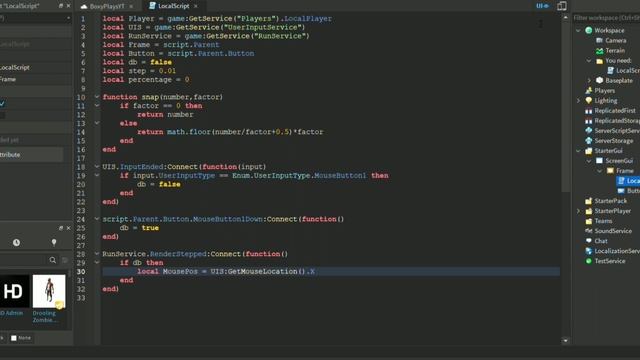The width and height of the screenshot is (640, 360).
Task: Undock the Properties panel float icon
Action: [61, 6]
